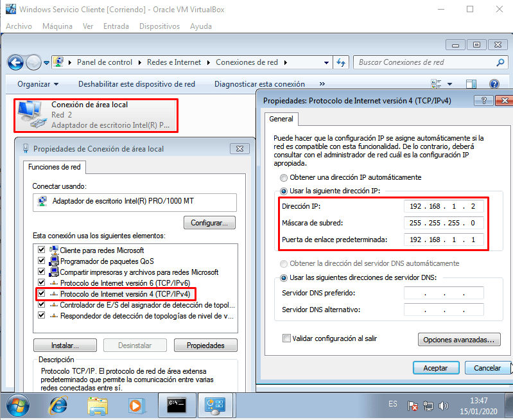Viewport: 513px width, 420px height.
Task: Open Opciones avanzadas settings
Action: coord(458,339)
